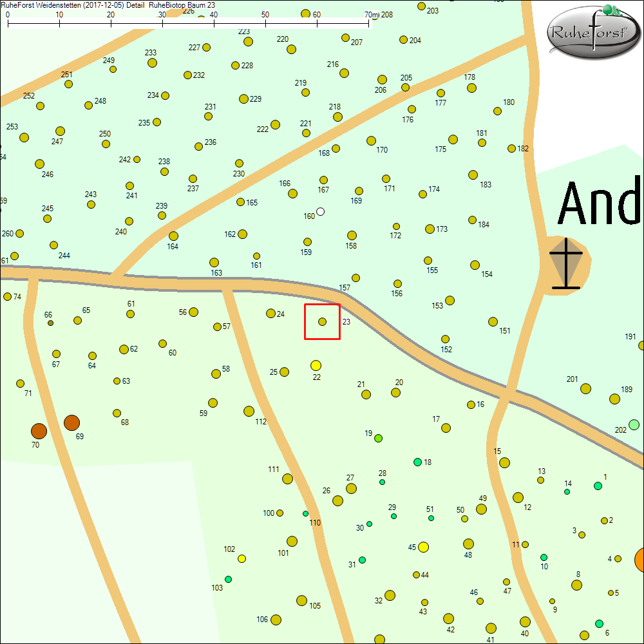Select the green tree 103 marker
This screenshot has height=644, width=644.
click(x=228, y=579)
